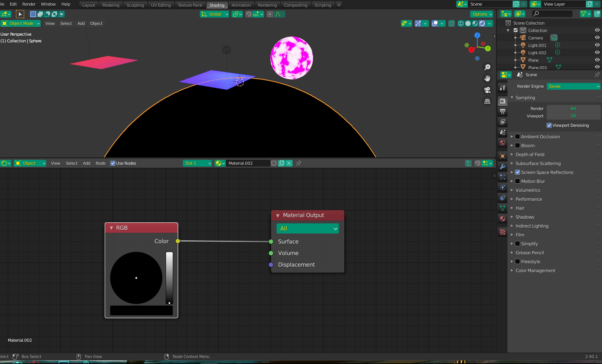602x364 pixels.
Task: Open the Render menu
Action: coord(29,4)
